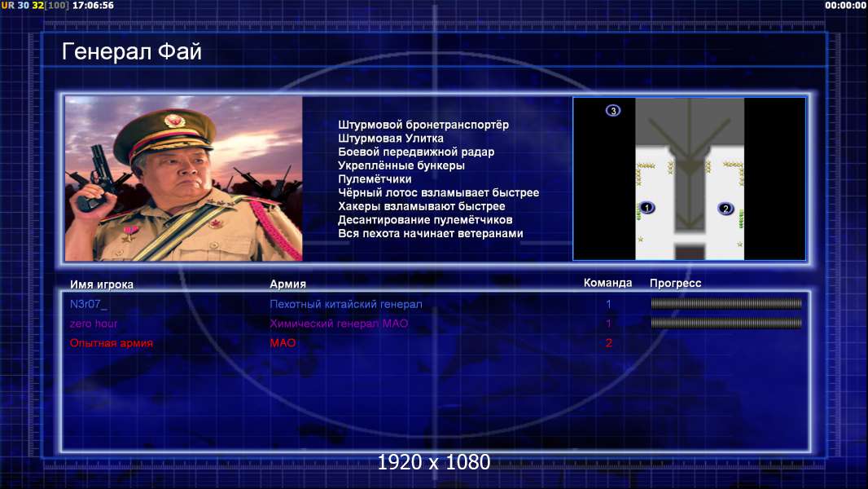Screen dimensions: 868x489
Task: Select 'Хакеры взламывают быстрее' line
Action: coord(422,206)
